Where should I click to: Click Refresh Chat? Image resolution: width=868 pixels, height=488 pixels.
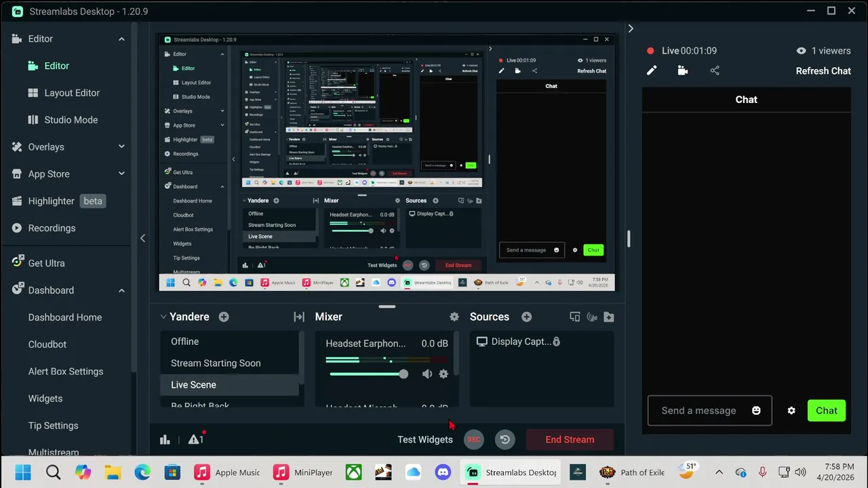pos(823,70)
